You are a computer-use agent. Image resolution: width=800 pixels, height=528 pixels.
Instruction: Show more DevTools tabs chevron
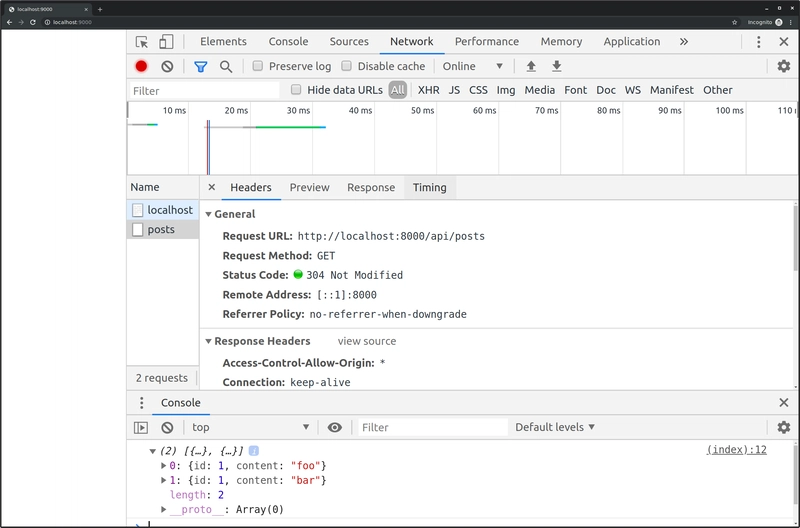[684, 42]
